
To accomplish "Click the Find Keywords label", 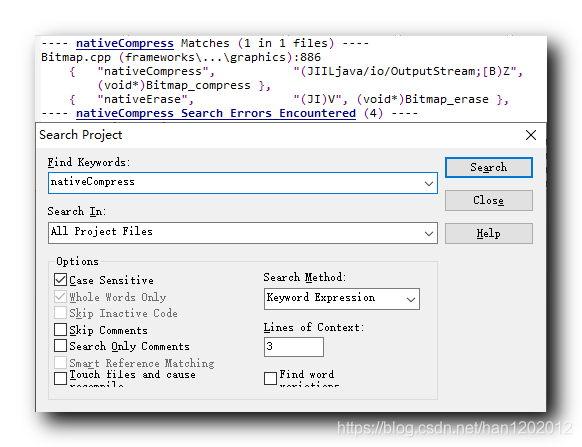I will click(x=89, y=162).
